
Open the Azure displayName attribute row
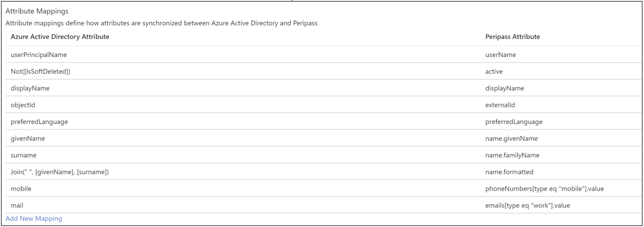coord(30,88)
